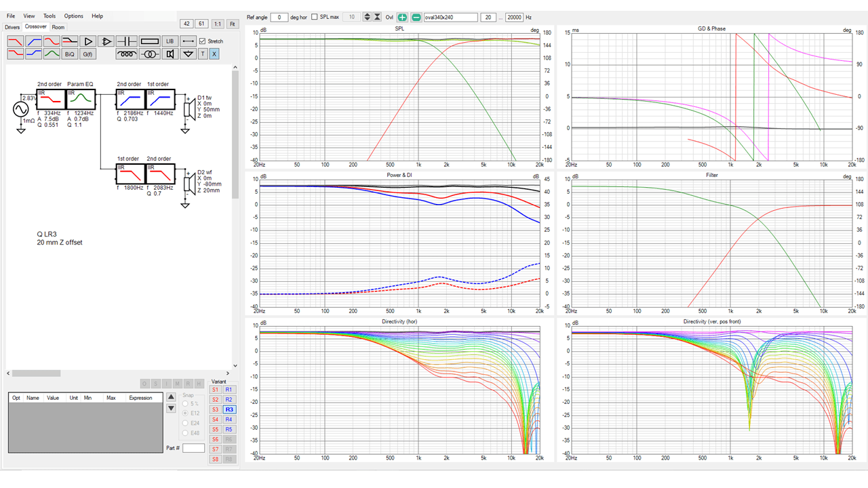Click the green plus overlay button
The image size is (868, 488).
click(x=402, y=17)
